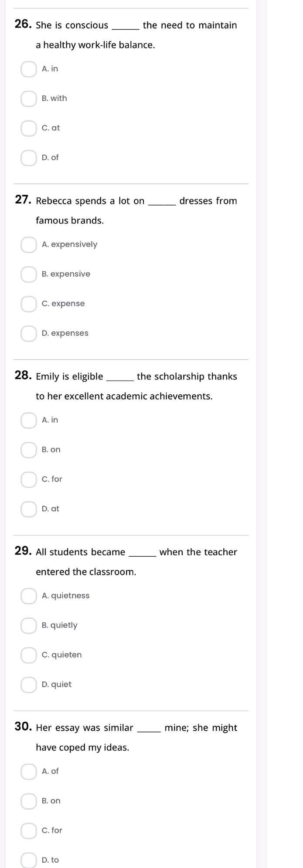Select 'A. quietness' for question 29
303x868 pixels.
[29, 596]
